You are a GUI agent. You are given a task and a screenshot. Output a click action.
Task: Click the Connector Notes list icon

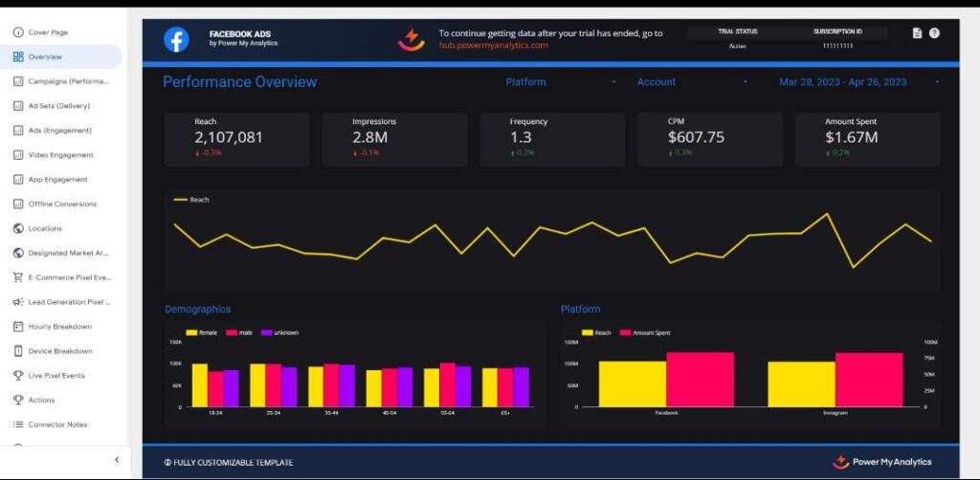tap(18, 425)
